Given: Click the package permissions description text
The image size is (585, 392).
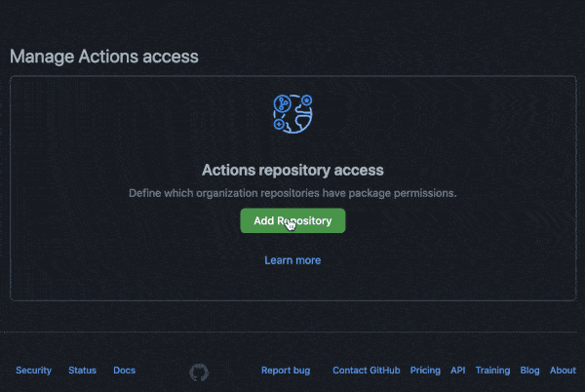Looking at the screenshot, I should tap(292, 193).
